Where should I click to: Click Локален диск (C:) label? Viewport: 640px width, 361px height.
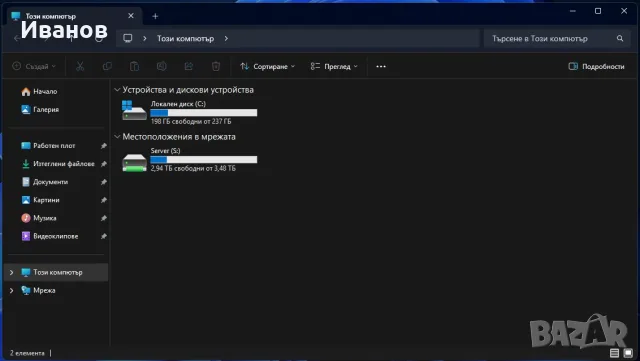coord(178,104)
